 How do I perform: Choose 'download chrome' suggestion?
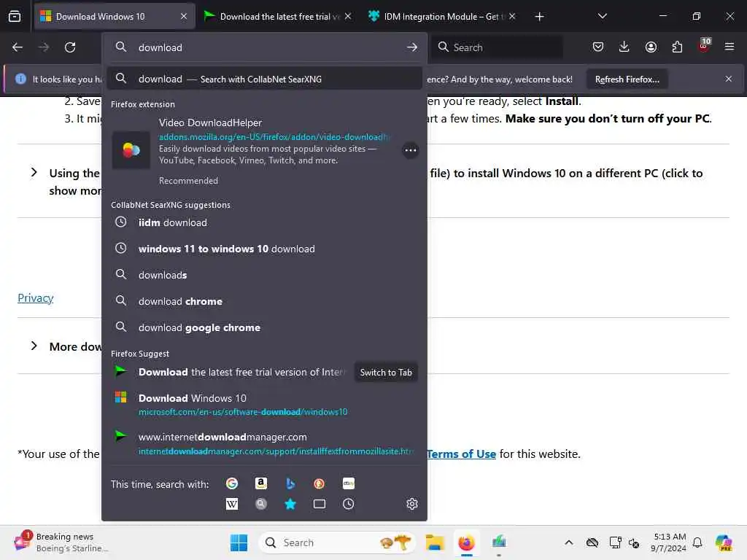tap(264, 301)
